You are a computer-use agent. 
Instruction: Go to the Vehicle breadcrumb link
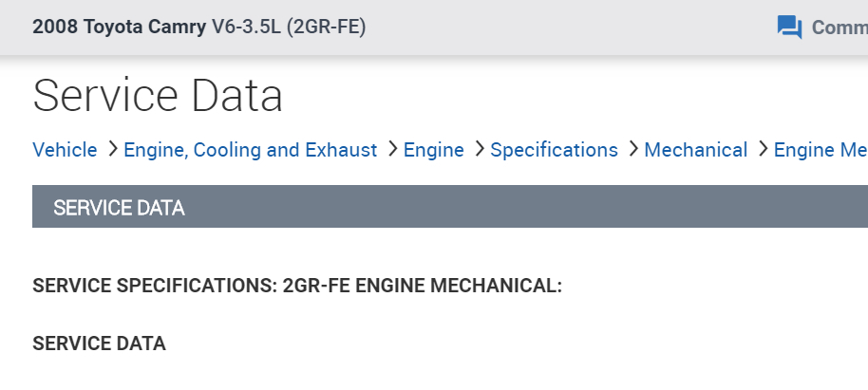coord(65,150)
